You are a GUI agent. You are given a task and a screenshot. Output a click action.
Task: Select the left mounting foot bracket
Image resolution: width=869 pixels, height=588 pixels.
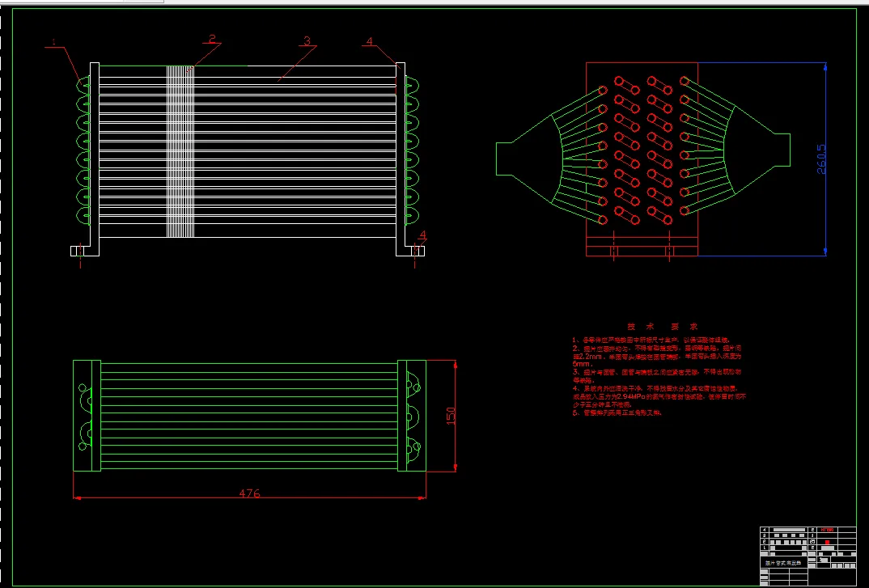[x=85, y=251]
